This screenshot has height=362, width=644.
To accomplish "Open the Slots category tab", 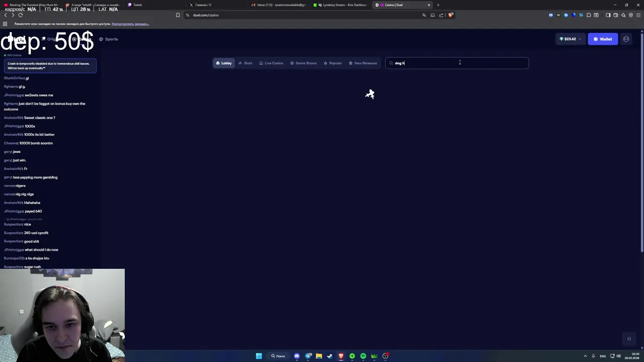I will tap(245, 63).
